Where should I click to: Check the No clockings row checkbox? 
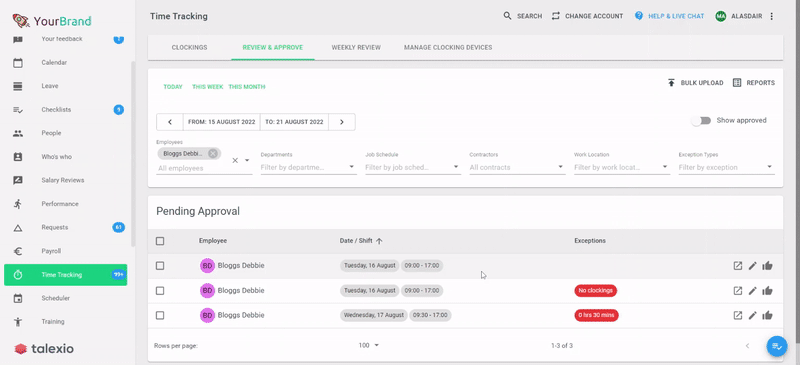160,290
